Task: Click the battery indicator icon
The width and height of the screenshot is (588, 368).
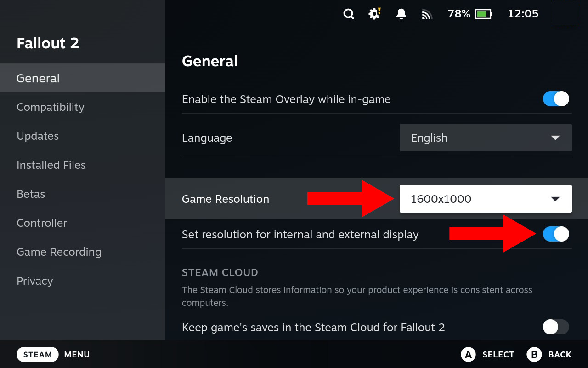Action: coord(483,14)
